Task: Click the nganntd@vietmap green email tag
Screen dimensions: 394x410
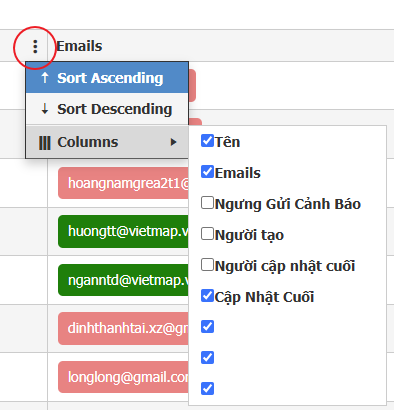Action: [123, 280]
